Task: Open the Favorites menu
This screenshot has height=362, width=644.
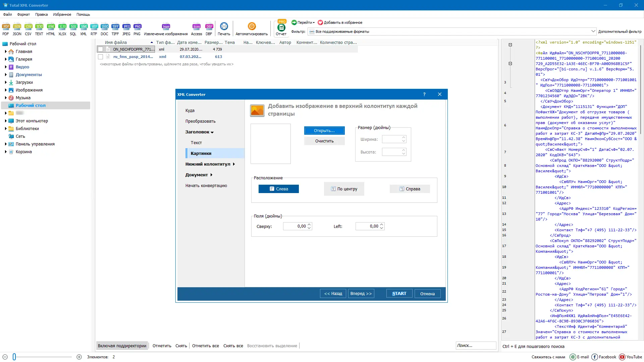Action: (62, 14)
